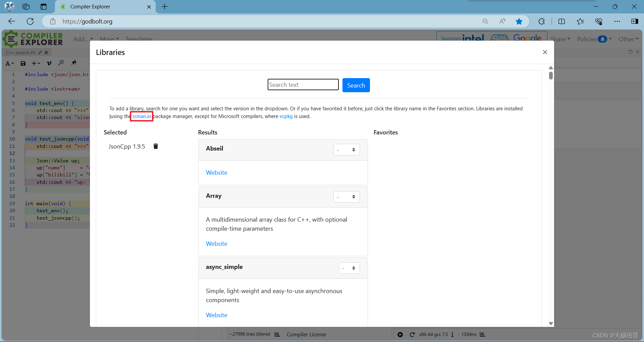644x342 pixels.
Task: Click the Compiler Explorer logo
Action: coord(33,39)
